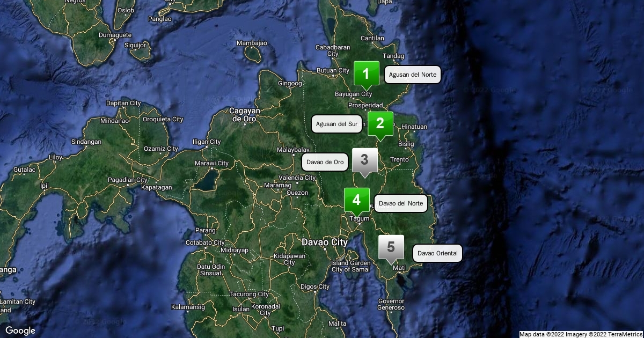Click the map data attribution text

581,334
